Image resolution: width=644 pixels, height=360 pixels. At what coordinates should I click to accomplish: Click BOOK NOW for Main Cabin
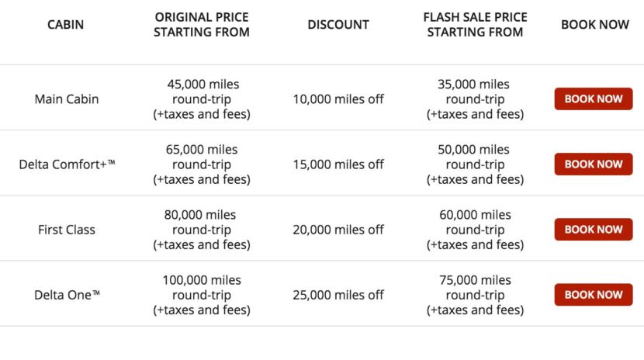(593, 99)
